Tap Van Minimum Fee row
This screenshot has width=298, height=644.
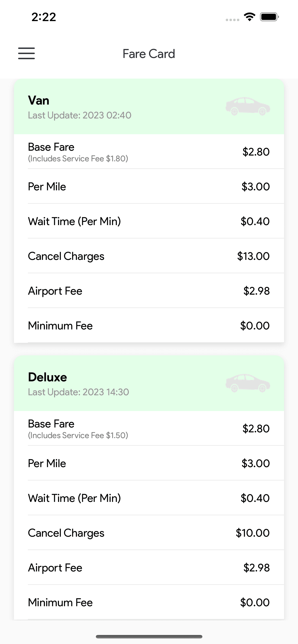[x=149, y=325]
